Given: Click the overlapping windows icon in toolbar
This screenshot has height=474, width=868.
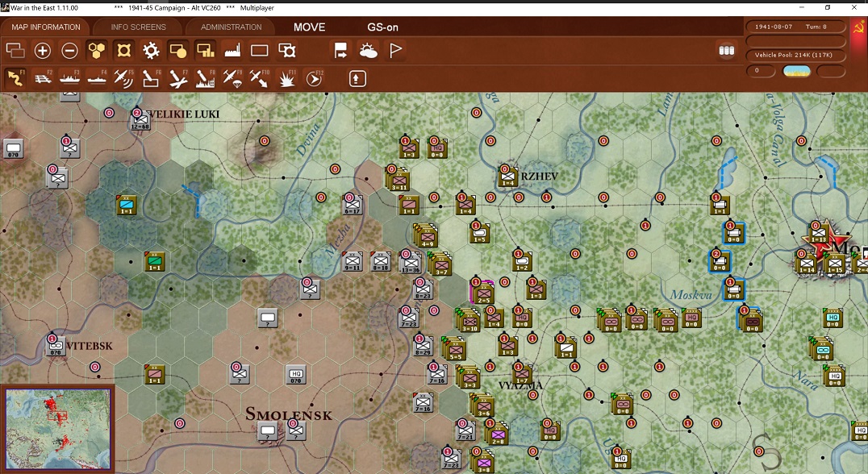Looking at the screenshot, I should [15, 51].
